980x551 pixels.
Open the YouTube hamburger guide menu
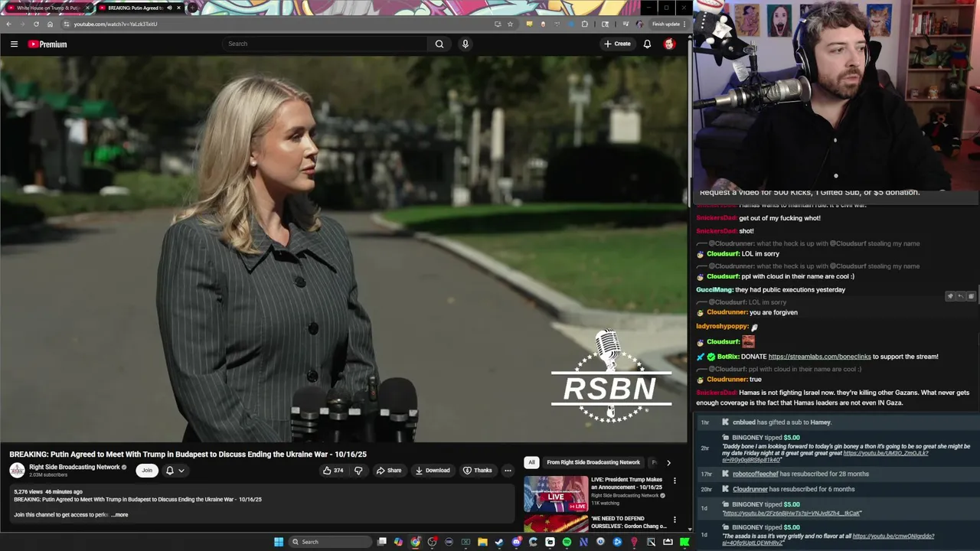coord(14,44)
